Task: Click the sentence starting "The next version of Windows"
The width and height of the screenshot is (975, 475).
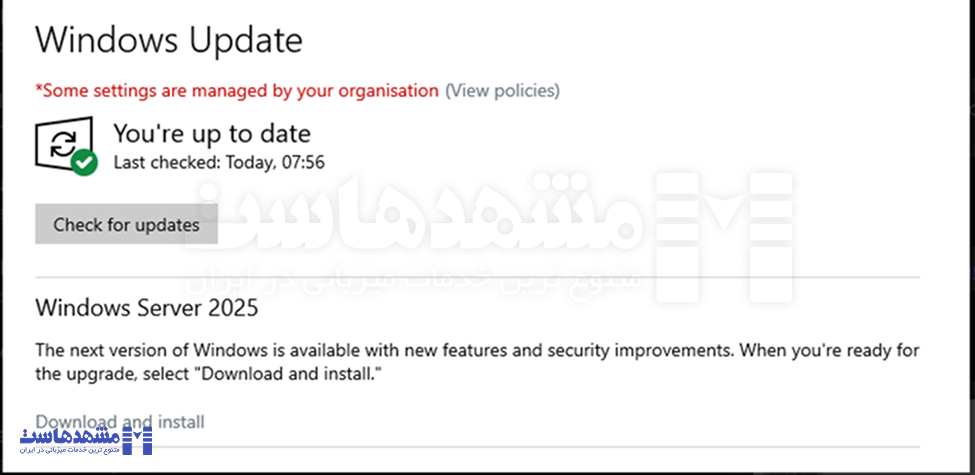Action: 477,351
